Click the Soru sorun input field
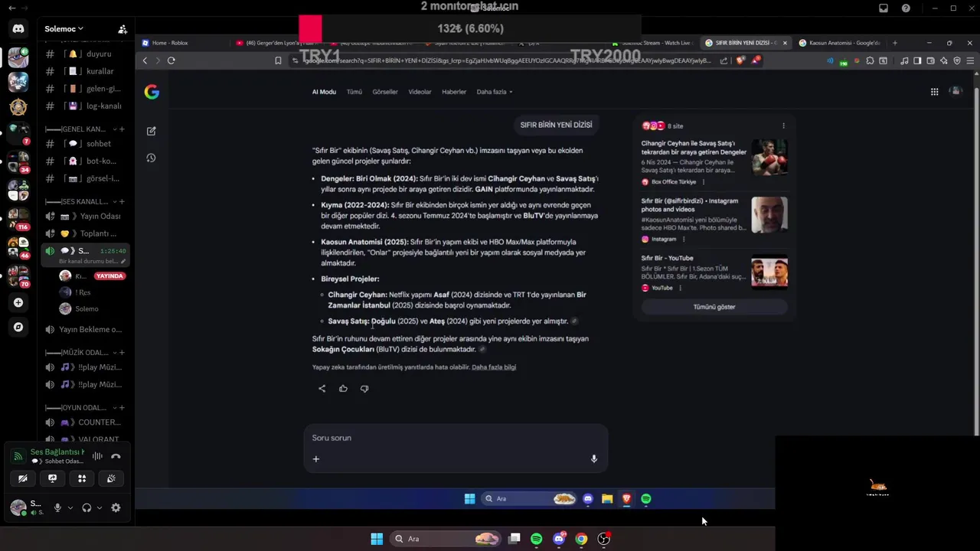Screen dimensions: 980x551 456,438
